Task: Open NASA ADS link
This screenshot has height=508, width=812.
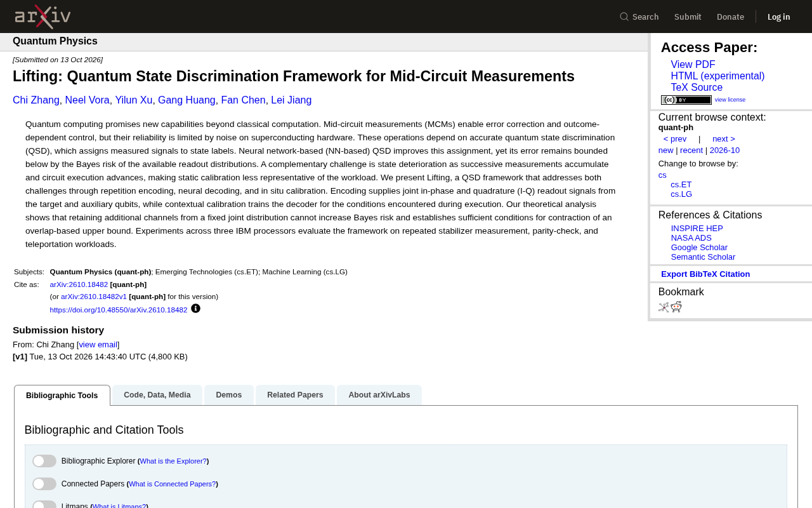Action: click(691, 238)
